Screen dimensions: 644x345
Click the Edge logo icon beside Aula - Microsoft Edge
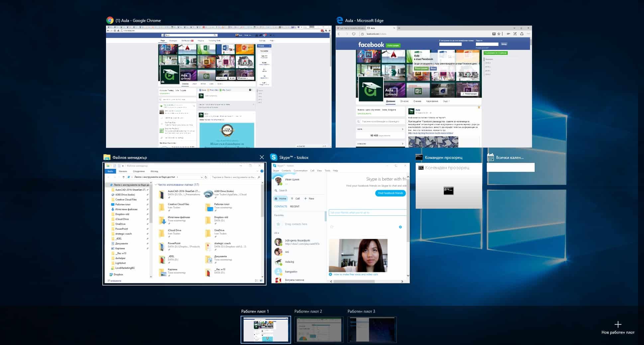pyautogui.click(x=340, y=20)
